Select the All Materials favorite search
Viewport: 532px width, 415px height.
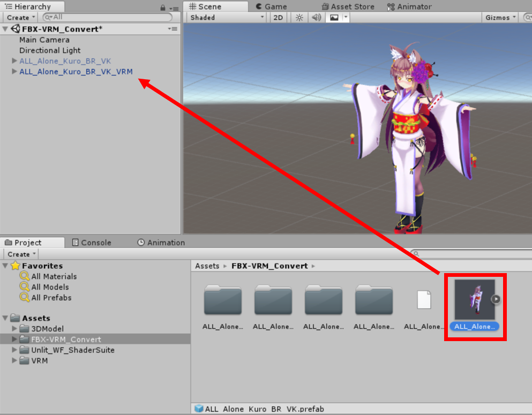(54, 276)
